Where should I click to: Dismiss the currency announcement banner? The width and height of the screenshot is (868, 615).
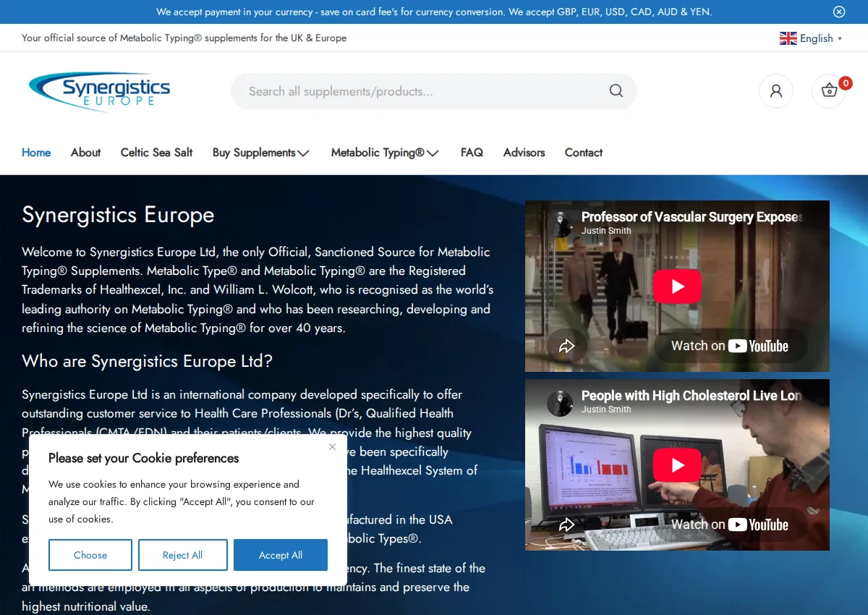click(839, 12)
